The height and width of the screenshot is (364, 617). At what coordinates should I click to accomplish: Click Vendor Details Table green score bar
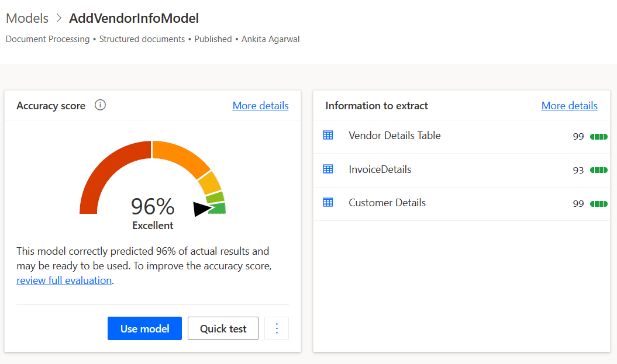click(x=598, y=137)
